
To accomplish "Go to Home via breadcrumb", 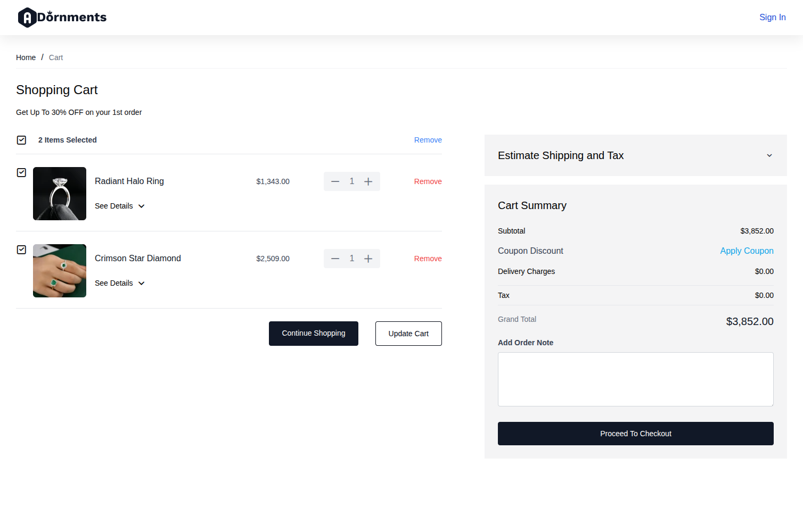I will pyautogui.click(x=26, y=57).
